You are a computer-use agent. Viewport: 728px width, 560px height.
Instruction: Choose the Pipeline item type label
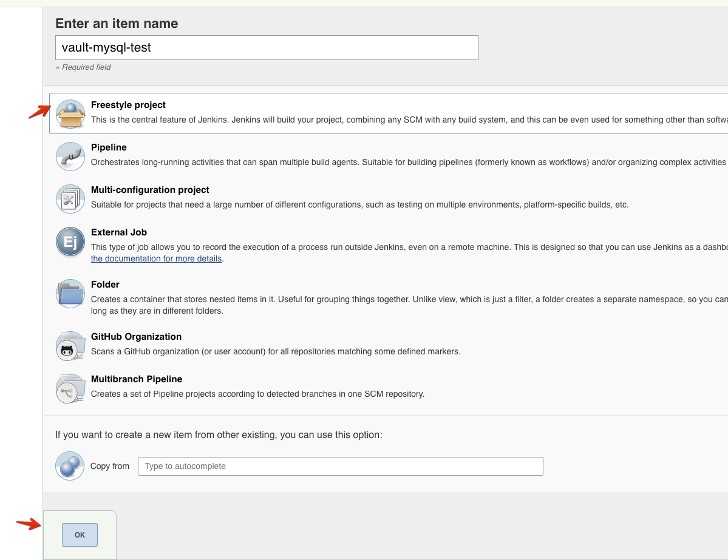(109, 147)
